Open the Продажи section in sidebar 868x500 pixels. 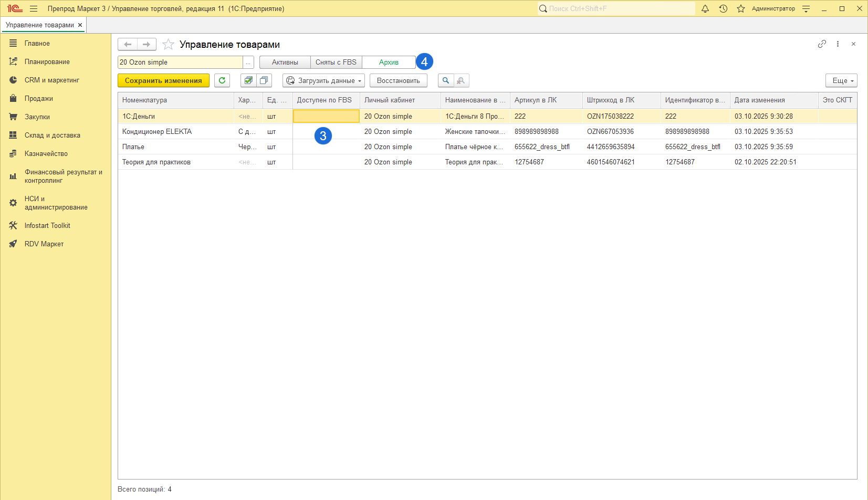tap(38, 99)
